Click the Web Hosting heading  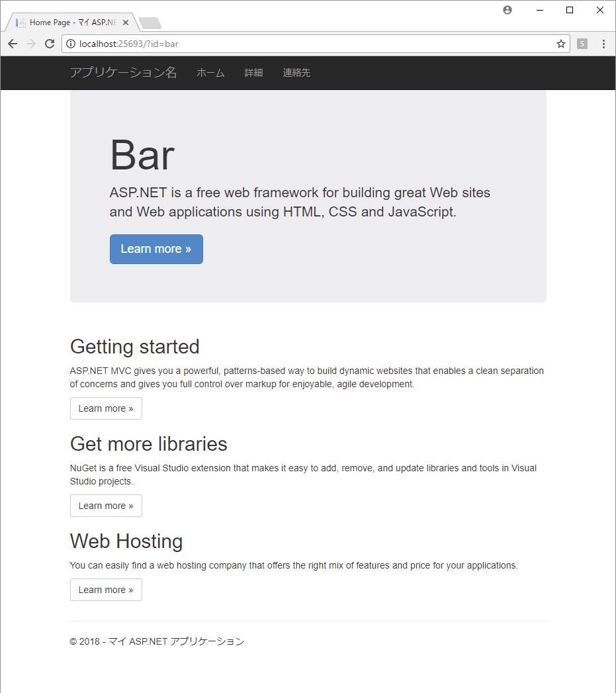click(x=126, y=541)
